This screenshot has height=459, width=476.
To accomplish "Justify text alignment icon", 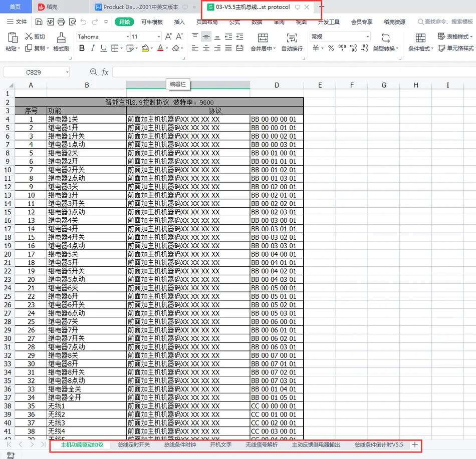I will tap(228, 48).
